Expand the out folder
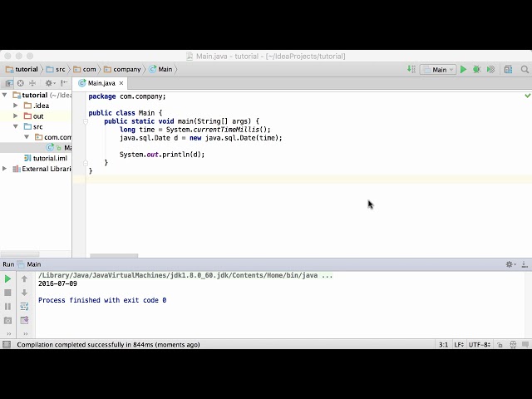 click(x=15, y=116)
